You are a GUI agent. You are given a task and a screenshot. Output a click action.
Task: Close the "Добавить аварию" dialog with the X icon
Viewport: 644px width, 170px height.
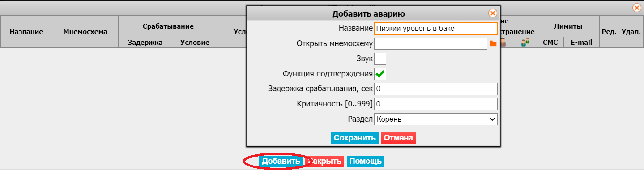point(492,13)
